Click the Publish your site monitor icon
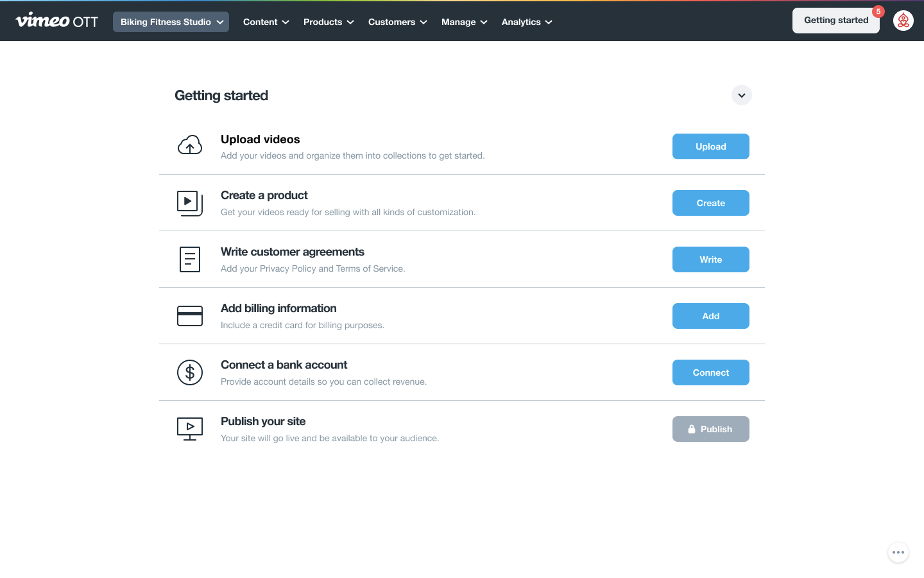 point(190,429)
